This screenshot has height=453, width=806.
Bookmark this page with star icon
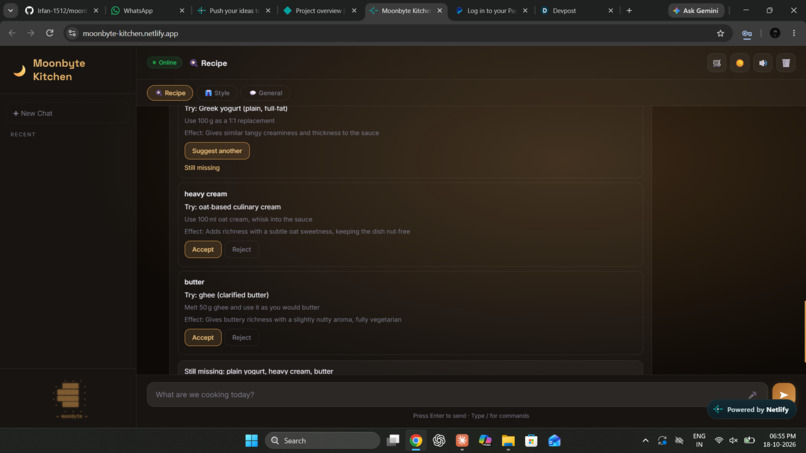(x=721, y=33)
